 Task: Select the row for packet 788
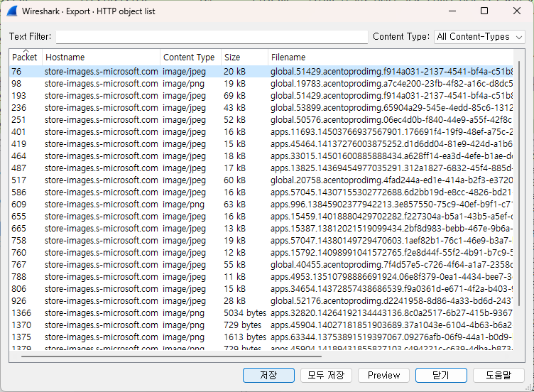coord(261,277)
